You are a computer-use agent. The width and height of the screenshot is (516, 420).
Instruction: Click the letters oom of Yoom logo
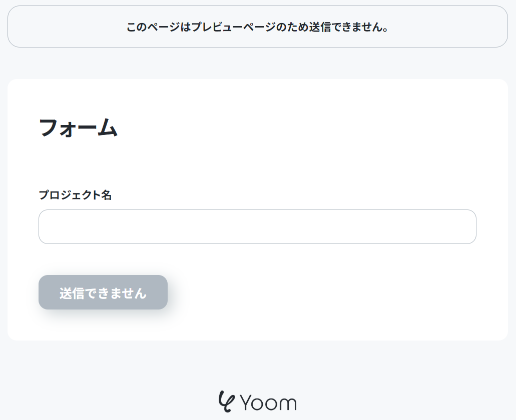point(276,403)
